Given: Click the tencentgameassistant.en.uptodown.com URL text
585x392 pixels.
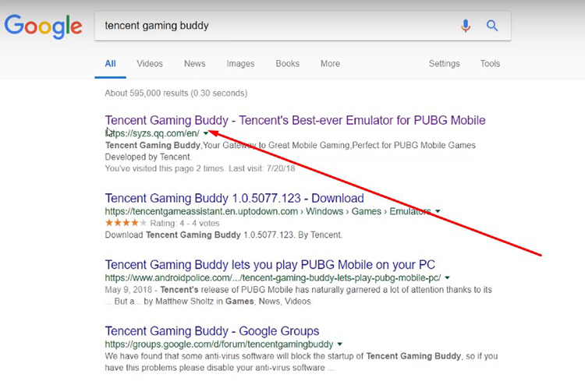Looking at the screenshot, I should 201,211.
